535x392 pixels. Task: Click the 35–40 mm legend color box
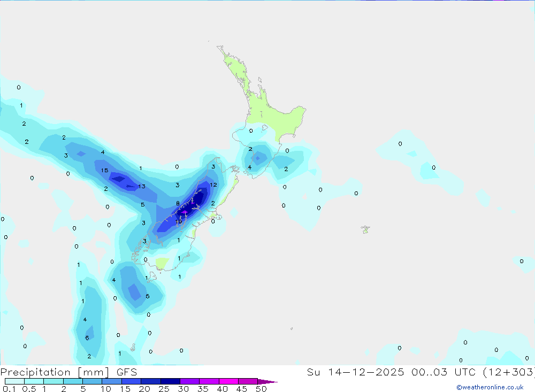pos(209,381)
